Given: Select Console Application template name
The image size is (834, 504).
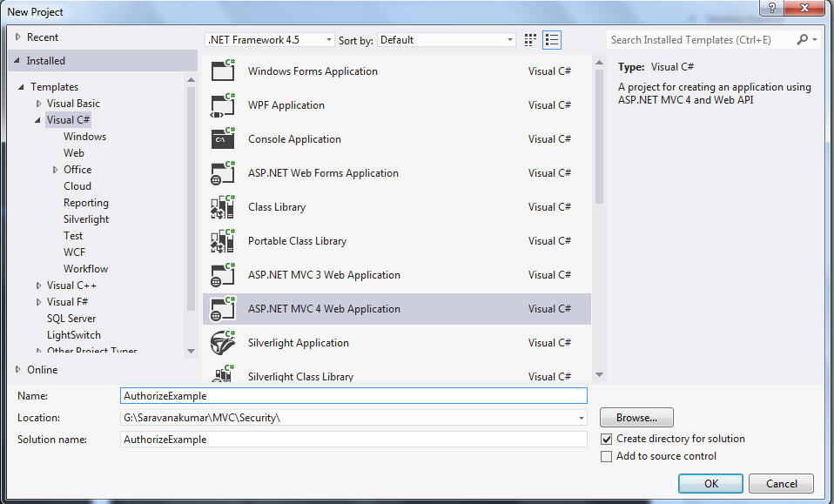Looking at the screenshot, I should click(x=294, y=139).
